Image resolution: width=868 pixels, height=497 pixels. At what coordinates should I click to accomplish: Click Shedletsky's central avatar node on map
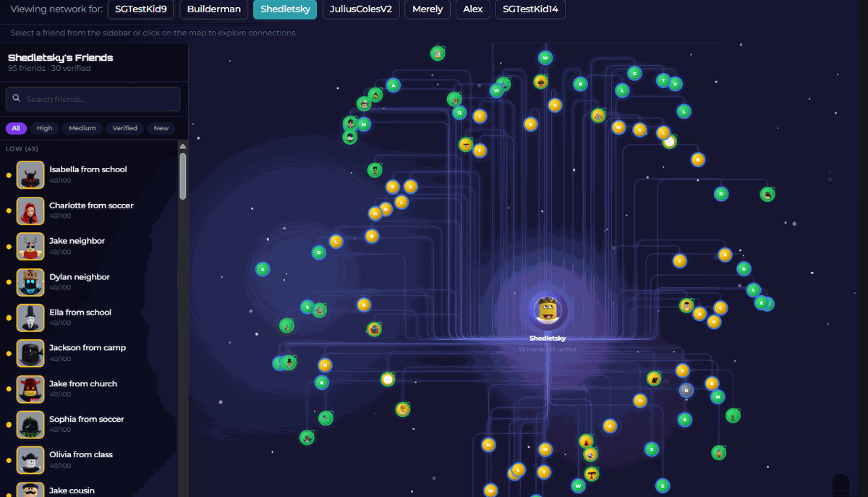click(548, 311)
